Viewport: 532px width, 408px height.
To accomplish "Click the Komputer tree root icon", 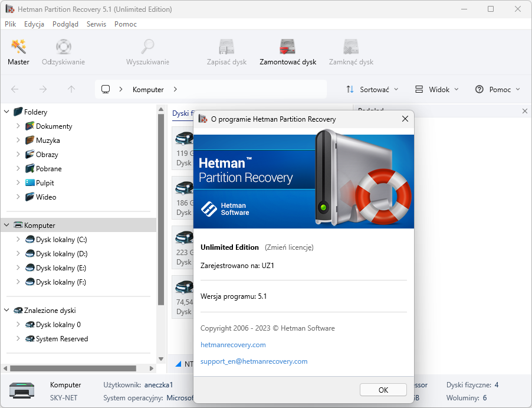I will [x=18, y=225].
